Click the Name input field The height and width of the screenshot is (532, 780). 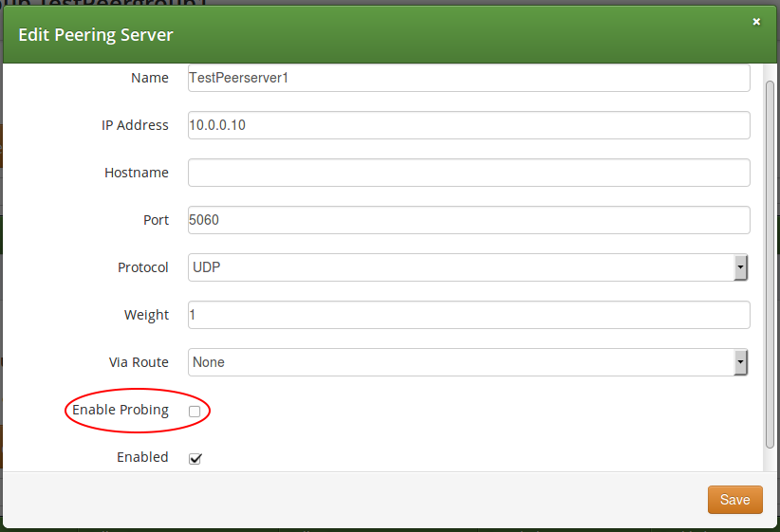469,78
